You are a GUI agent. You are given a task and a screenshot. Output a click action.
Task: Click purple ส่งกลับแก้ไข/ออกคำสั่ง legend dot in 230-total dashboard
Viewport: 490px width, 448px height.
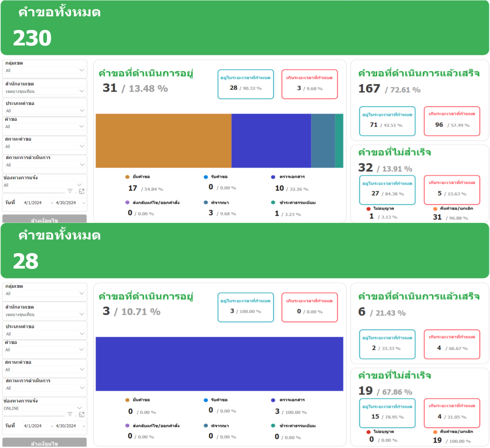point(127,202)
